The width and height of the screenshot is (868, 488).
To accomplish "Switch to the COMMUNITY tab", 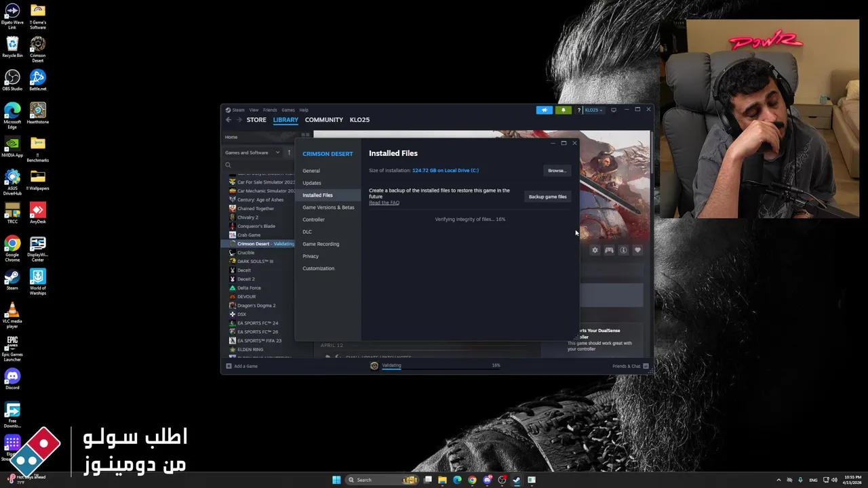I will [x=324, y=120].
